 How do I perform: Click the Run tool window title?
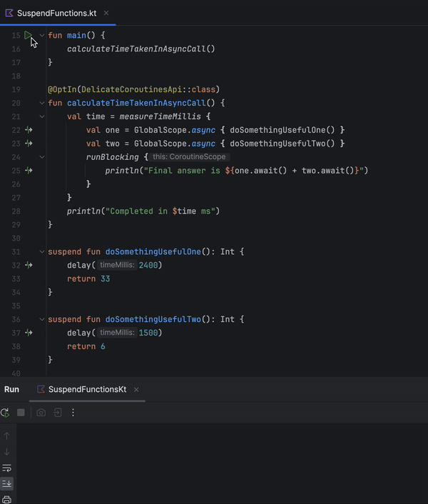pos(12,389)
